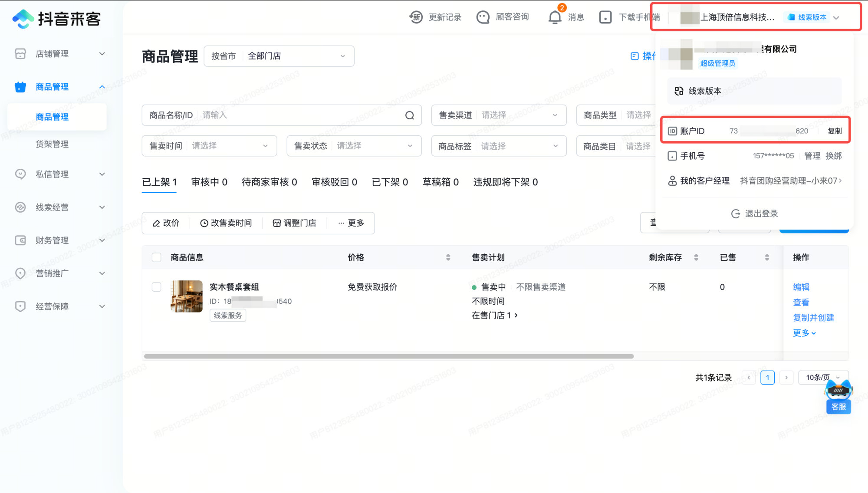Viewport: 868px width, 493px height.
Task: Click 复制并创建 link for the product
Action: pyautogui.click(x=813, y=318)
